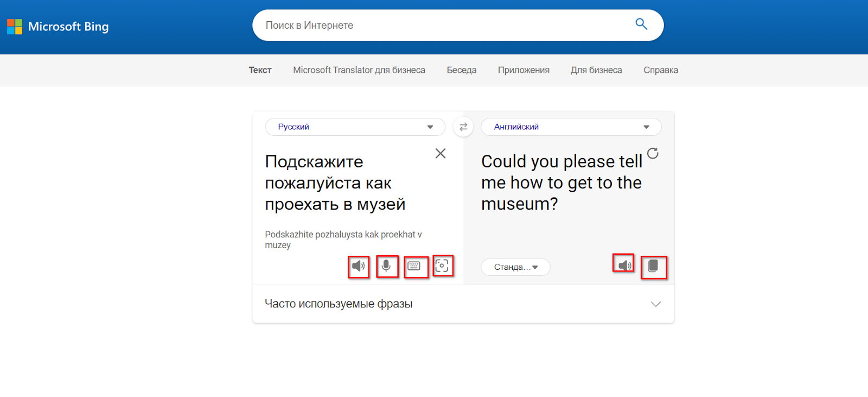Open the Беседа tab
This screenshot has width=868, height=397.
coord(461,70)
